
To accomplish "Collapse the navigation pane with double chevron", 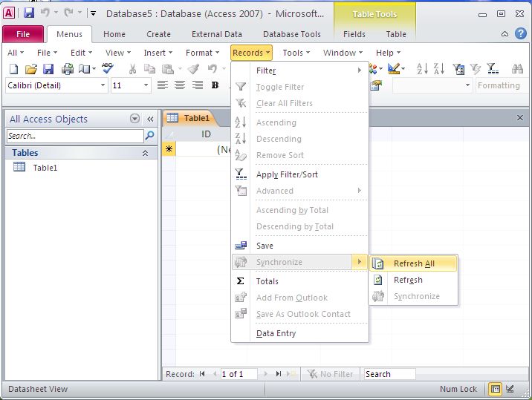I will click(x=150, y=119).
